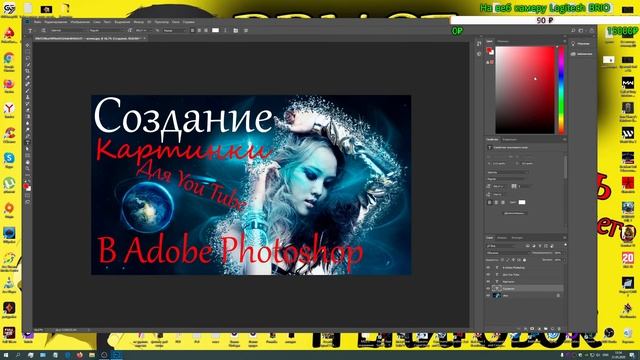Open font style dropdown in options bar
Screen dimensions: 640x360
tap(108, 30)
